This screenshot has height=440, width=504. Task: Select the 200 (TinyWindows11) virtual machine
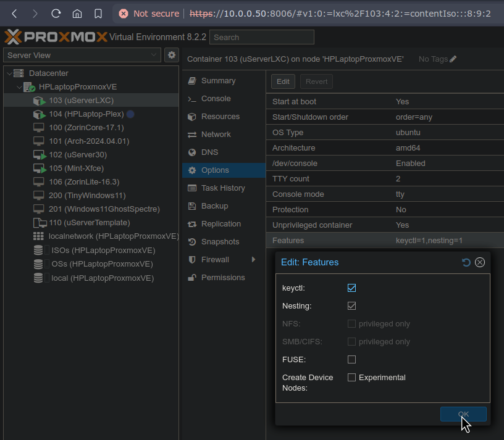tap(86, 196)
